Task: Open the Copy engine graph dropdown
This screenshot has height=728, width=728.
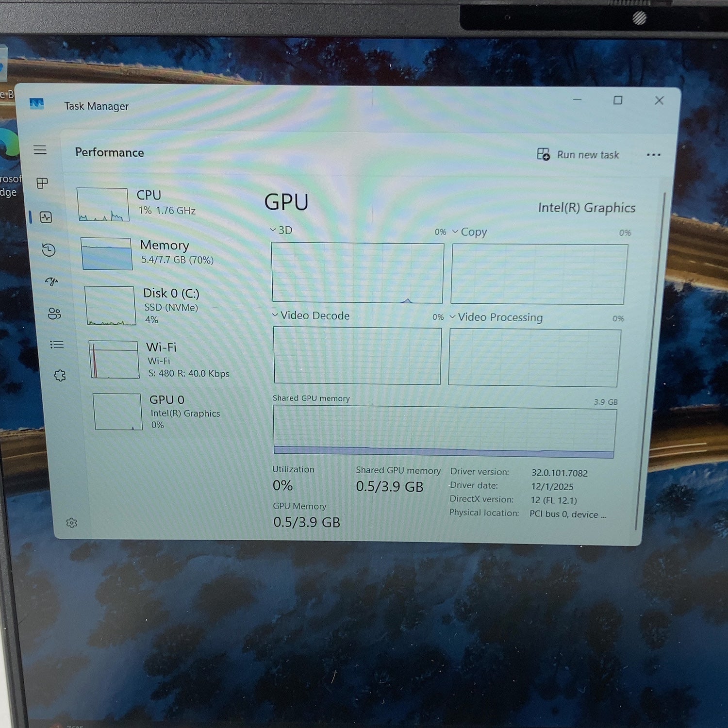Action: coord(455,232)
